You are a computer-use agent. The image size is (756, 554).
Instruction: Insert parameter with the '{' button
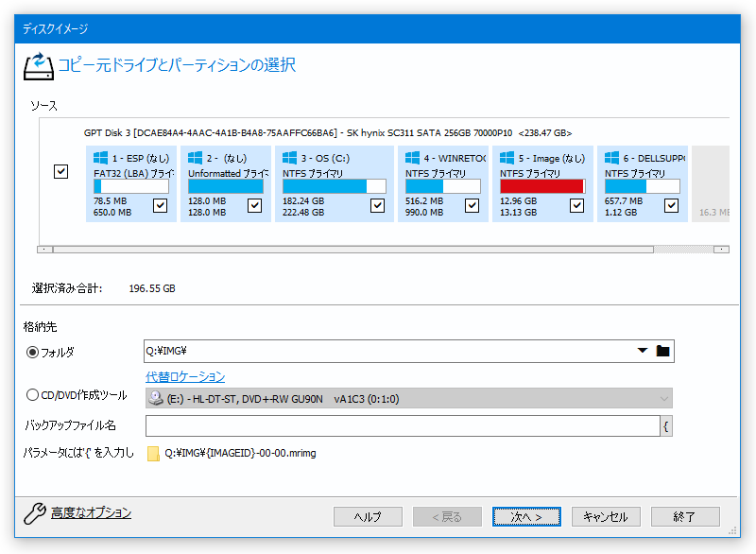[x=666, y=426]
